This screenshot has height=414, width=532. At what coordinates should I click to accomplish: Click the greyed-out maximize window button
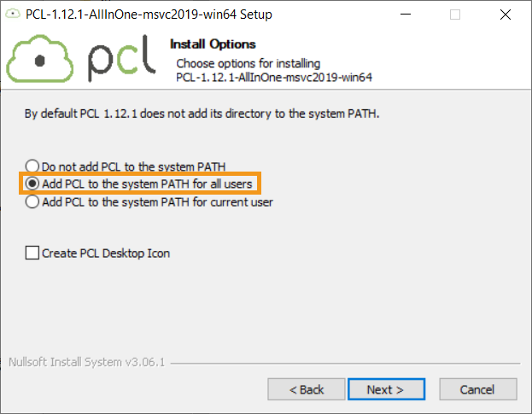pyautogui.click(x=455, y=15)
